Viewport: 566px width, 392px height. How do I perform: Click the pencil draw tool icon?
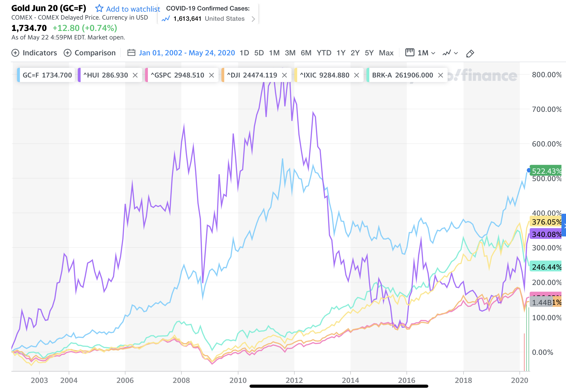pyautogui.click(x=470, y=53)
